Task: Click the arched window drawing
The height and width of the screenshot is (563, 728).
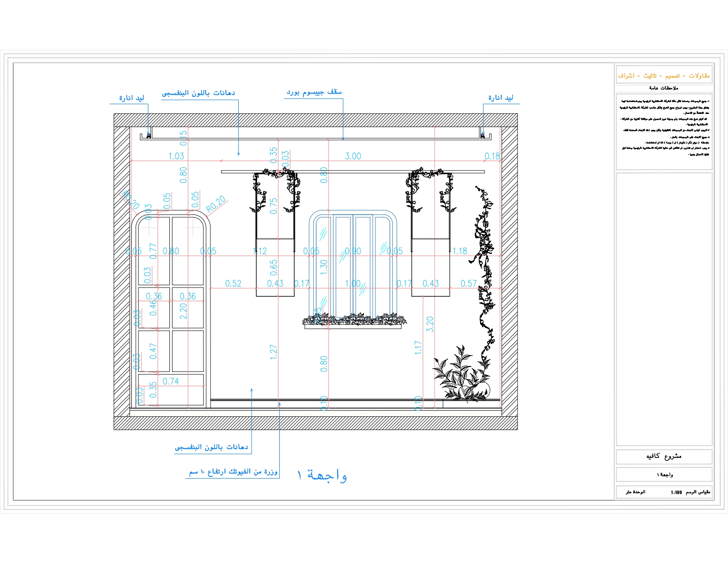Action: pyautogui.click(x=353, y=264)
